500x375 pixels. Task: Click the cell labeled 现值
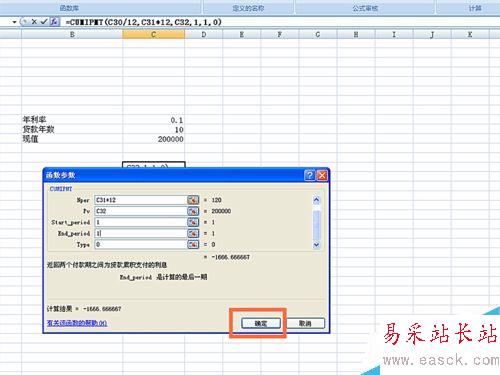[x=72, y=139]
